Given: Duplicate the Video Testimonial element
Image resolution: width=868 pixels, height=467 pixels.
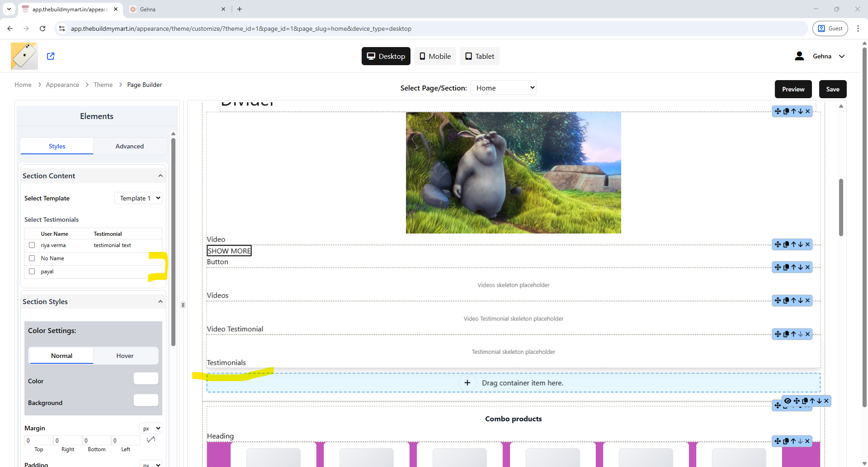Looking at the screenshot, I should (x=786, y=300).
